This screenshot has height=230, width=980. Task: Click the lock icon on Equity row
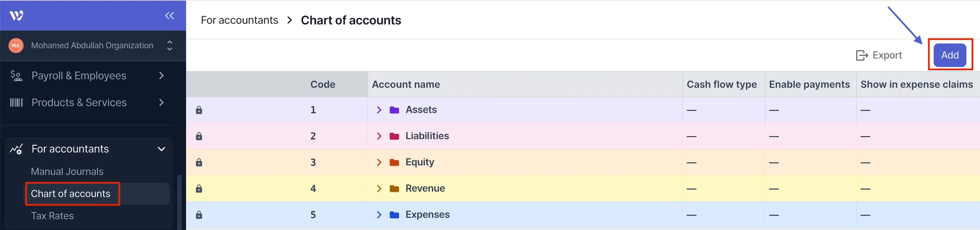199,163
